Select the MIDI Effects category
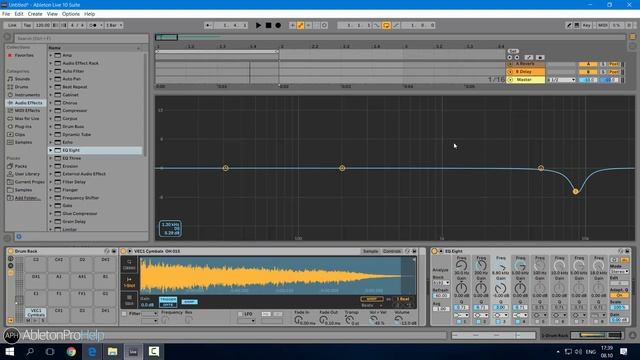640x360 pixels. (x=27, y=111)
